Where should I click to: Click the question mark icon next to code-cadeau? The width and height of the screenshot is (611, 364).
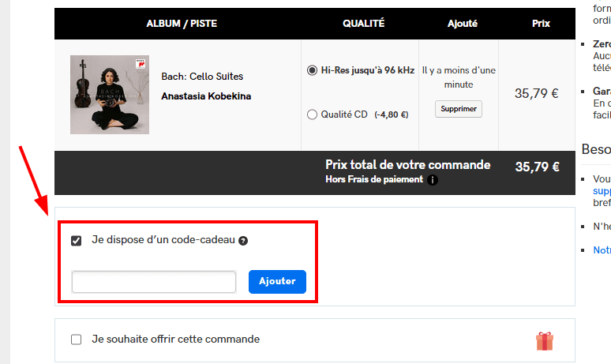click(243, 241)
